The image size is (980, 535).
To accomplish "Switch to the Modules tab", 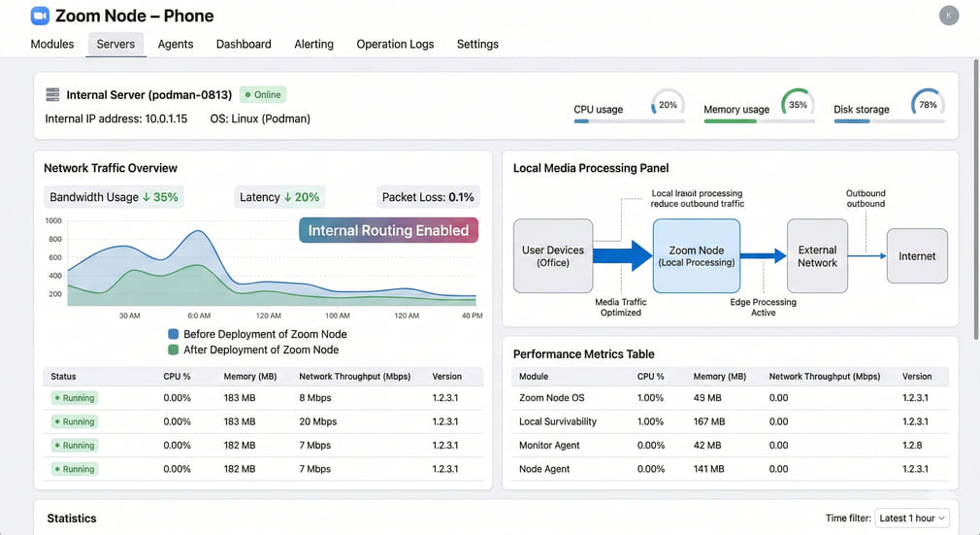I will click(x=52, y=45).
